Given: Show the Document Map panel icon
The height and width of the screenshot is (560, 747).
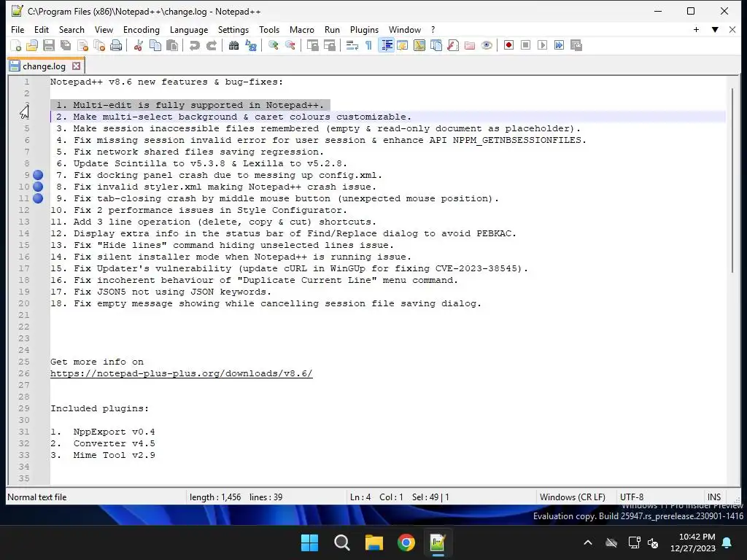Looking at the screenshot, I should click(x=419, y=46).
